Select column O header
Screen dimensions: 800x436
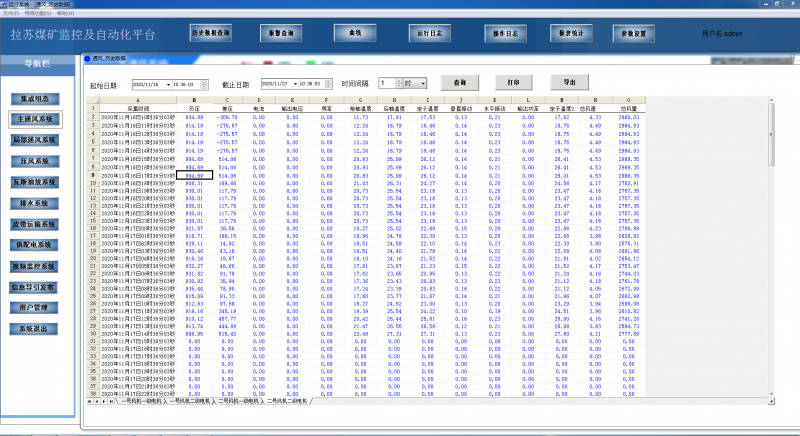(x=629, y=100)
